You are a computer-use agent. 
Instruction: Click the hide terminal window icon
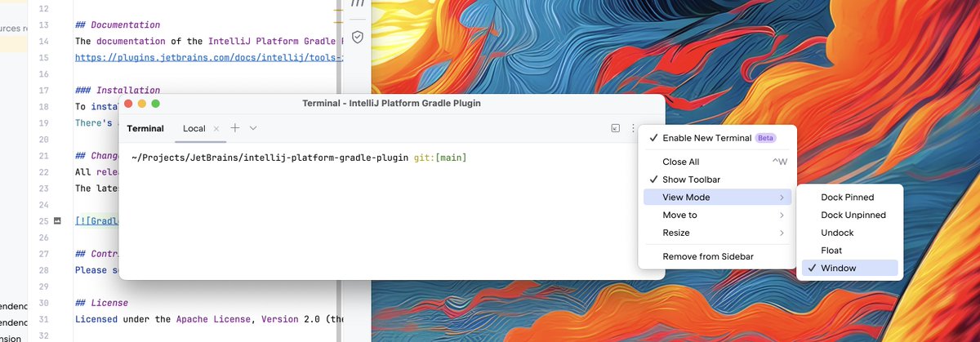click(615, 128)
